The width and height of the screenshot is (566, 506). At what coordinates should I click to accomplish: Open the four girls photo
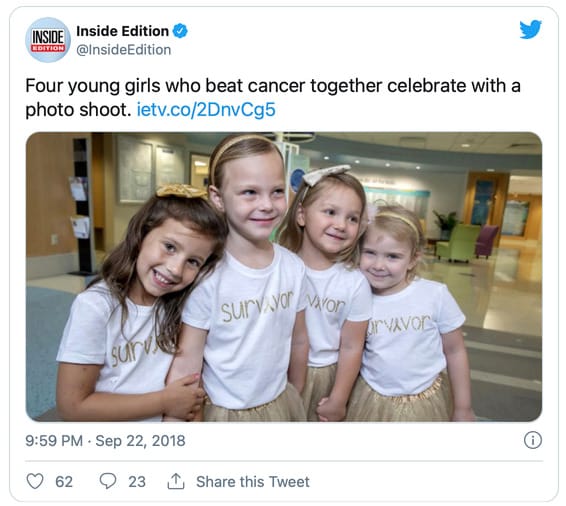coord(284,276)
